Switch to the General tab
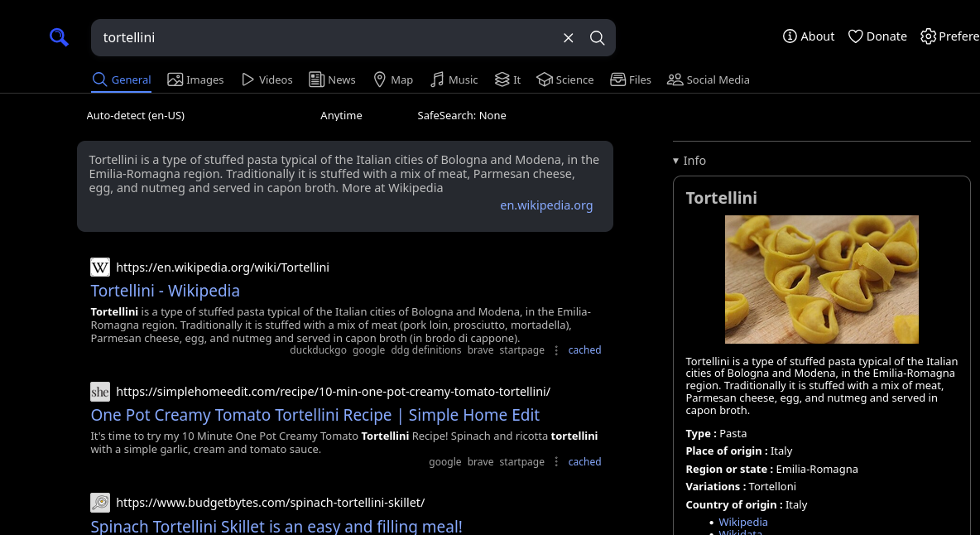Viewport: 980px width, 535px height. click(x=121, y=80)
